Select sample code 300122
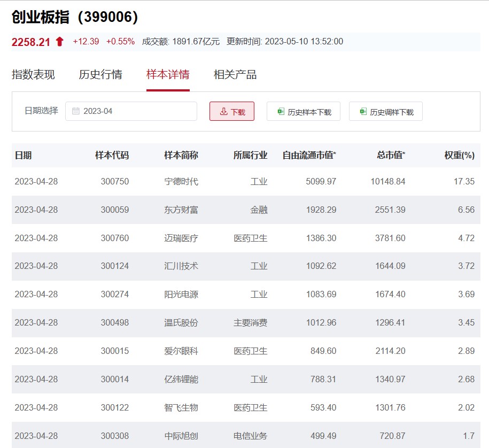This screenshot has width=489, height=448. [115, 408]
